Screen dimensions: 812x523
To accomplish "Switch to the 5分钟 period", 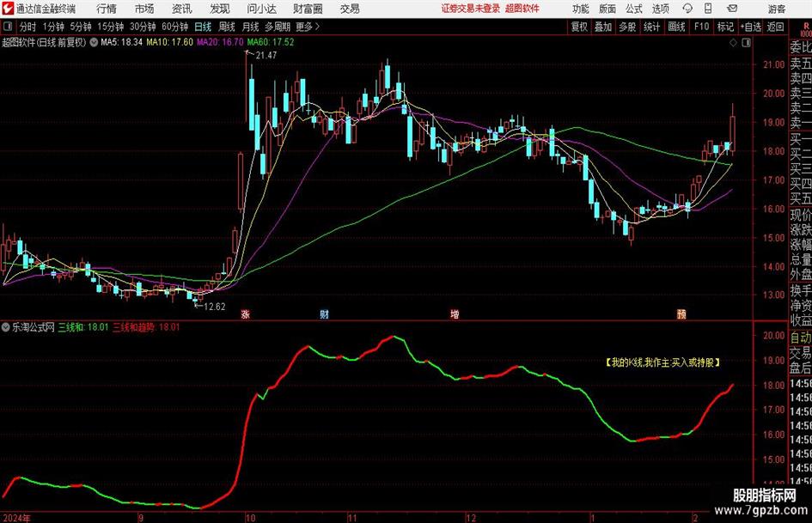I will pyautogui.click(x=80, y=27).
